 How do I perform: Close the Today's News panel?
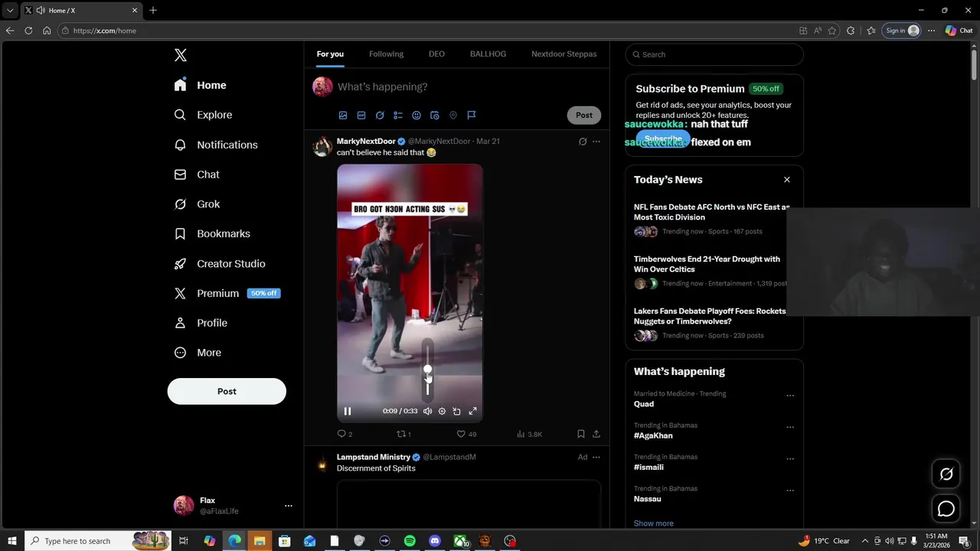pos(787,180)
